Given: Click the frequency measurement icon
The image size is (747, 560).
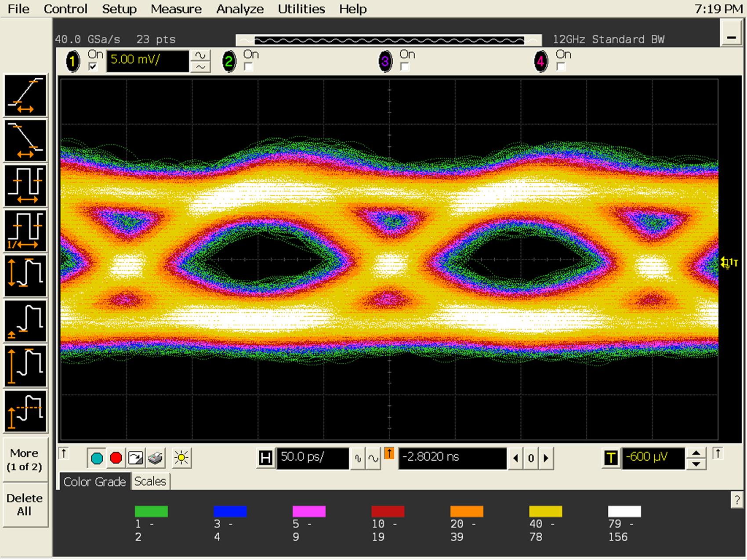Looking at the screenshot, I should 25,231.
